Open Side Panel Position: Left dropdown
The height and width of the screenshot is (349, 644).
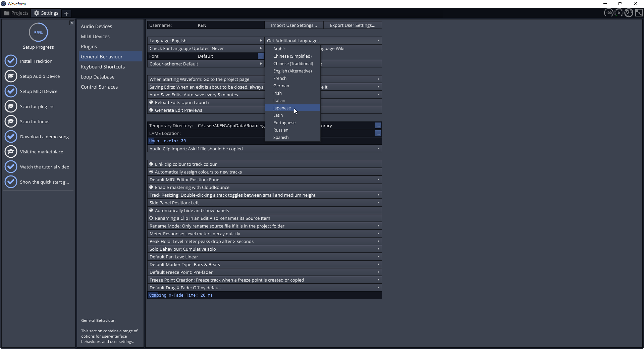(264, 203)
